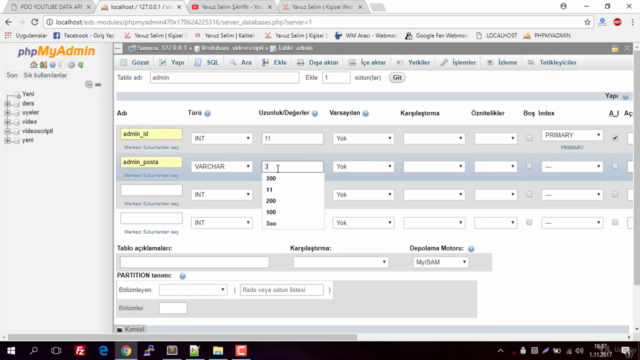Click the Uzunluk/Değerler help icon
The height and width of the screenshot is (360, 640).
(315, 113)
